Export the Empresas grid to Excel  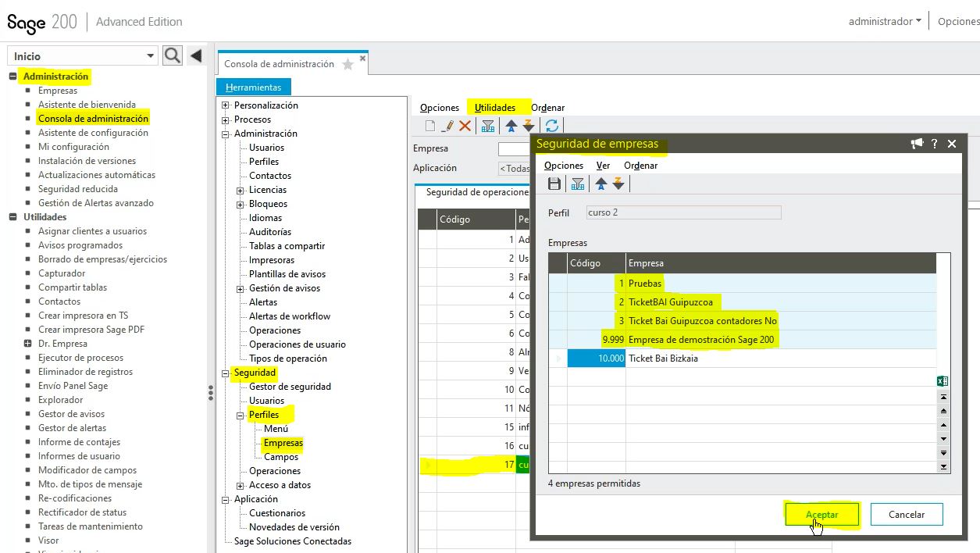click(943, 381)
